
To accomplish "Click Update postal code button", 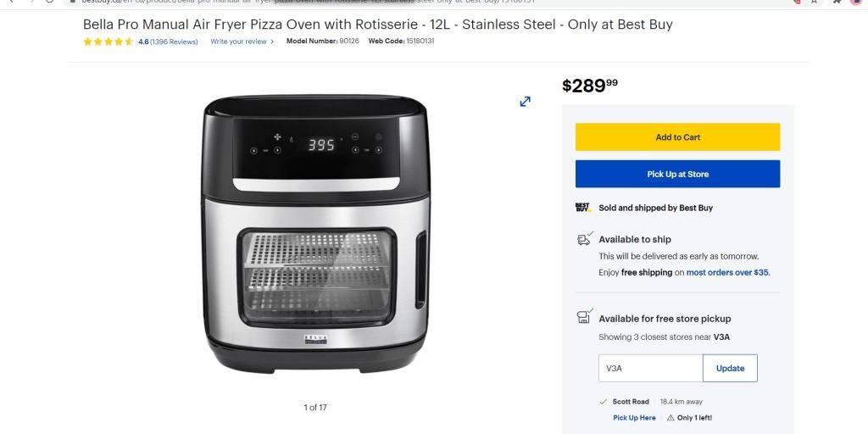I will [x=730, y=369].
